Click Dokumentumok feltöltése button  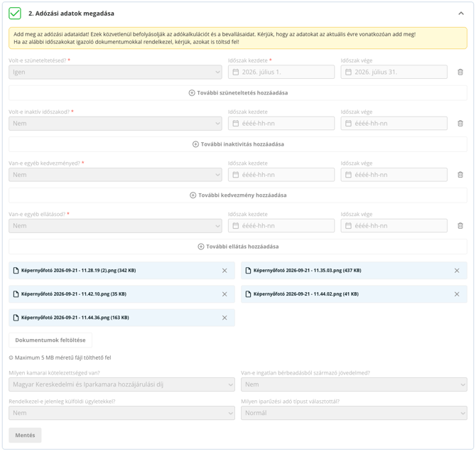50,340
